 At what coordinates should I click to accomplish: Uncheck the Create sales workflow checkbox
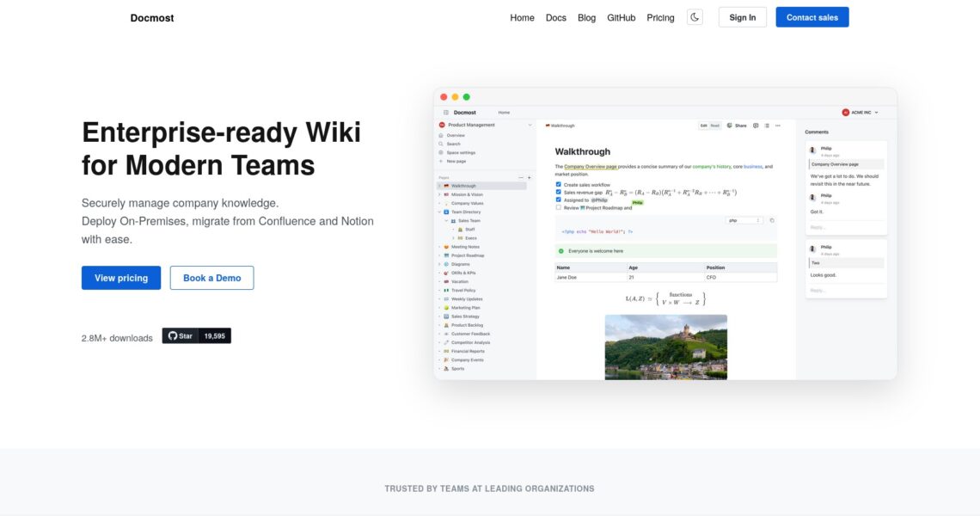point(559,185)
